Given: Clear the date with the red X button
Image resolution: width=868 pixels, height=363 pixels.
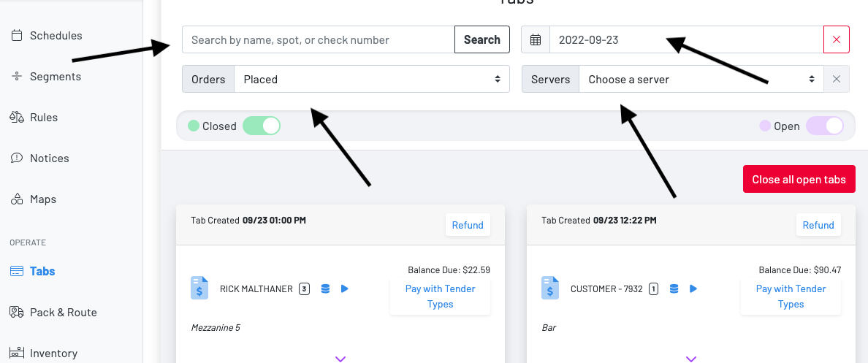Looking at the screenshot, I should point(837,40).
